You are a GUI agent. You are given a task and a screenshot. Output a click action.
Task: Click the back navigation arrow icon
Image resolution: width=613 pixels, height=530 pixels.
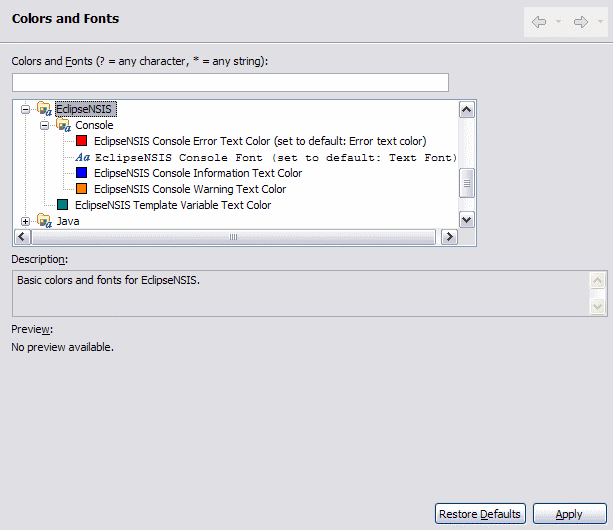pos(539,22)
